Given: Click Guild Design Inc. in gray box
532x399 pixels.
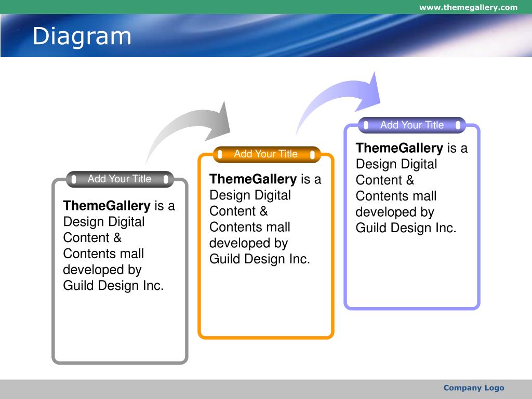Looking at the screenshot, I should [x=113, y=286].
